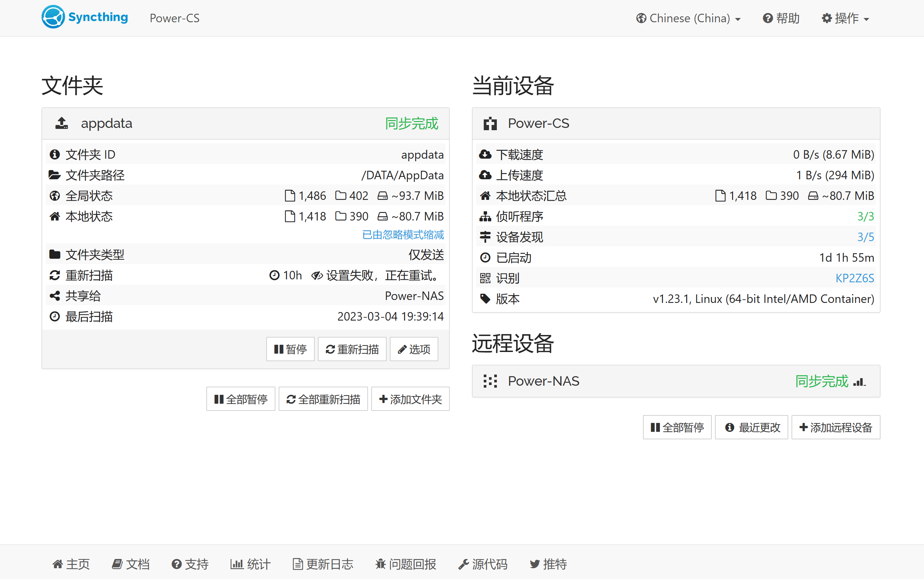The height and width of the screenshot is (579, 924).
Task: Click the 3/5 discovery status value
Action: tap(866, 237)
